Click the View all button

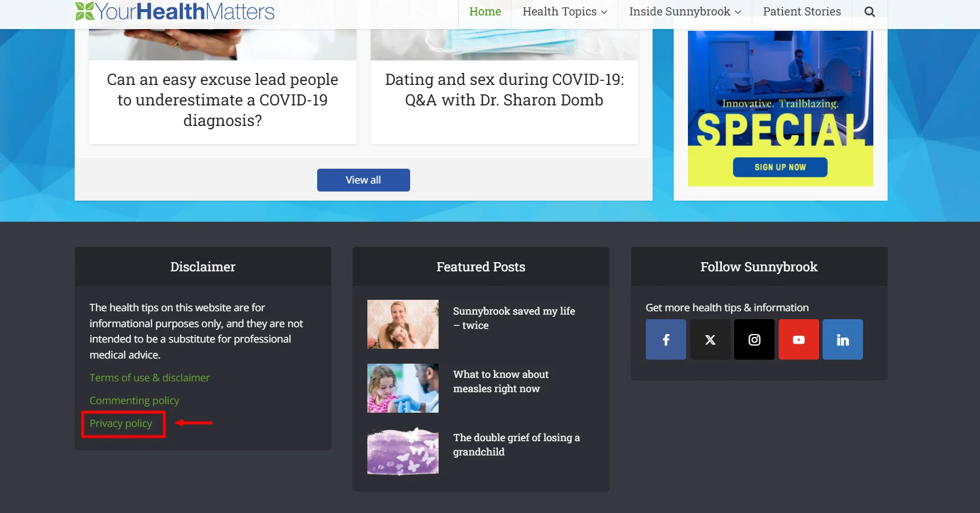(363, 180)
